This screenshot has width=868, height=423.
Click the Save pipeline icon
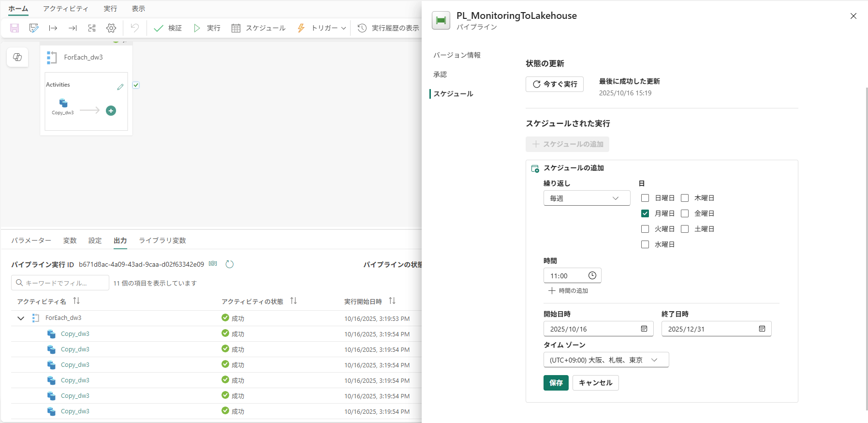(15, 28)
